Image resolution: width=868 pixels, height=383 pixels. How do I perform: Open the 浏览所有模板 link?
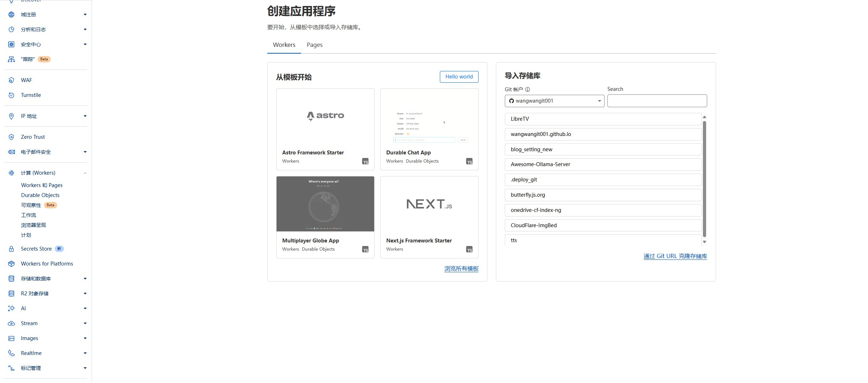[461, 269]
